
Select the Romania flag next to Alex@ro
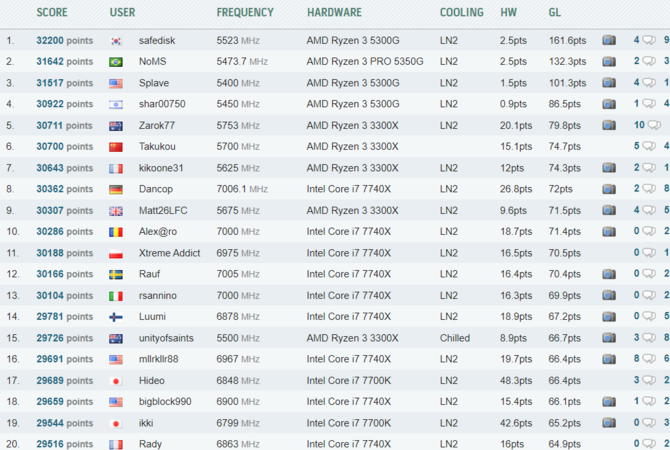point(116,232)
